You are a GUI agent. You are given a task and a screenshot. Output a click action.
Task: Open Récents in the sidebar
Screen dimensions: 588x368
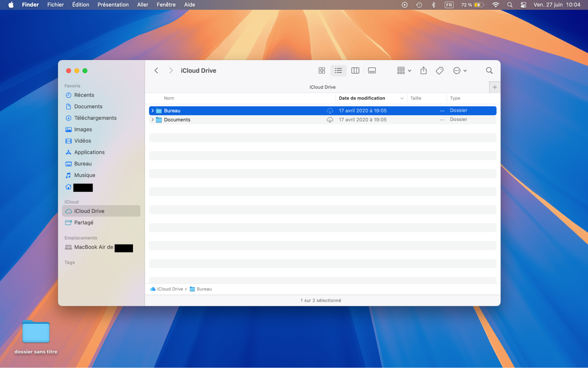pos(84,95)
